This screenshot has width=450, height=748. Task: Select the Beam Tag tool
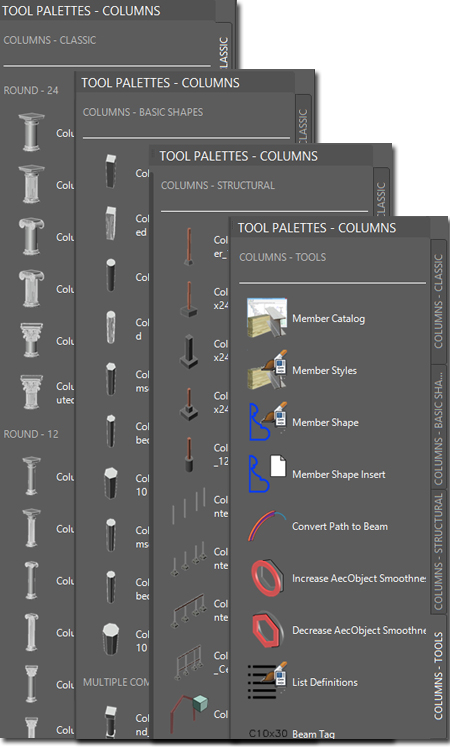[x=292, y=733]
